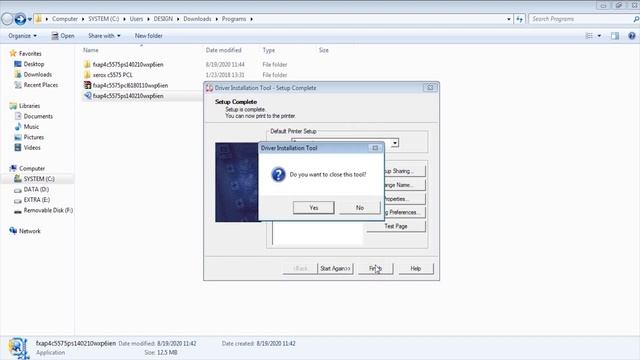The width and height of the screenshot is (640, 360).
Task: Navigate to Downloads in the breadcrumb
Action: 197,19
